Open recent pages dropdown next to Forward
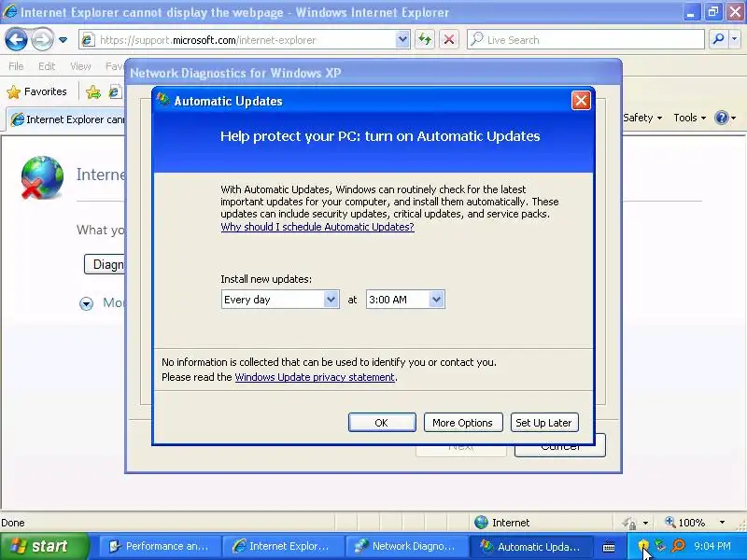 tap(63, 40)
